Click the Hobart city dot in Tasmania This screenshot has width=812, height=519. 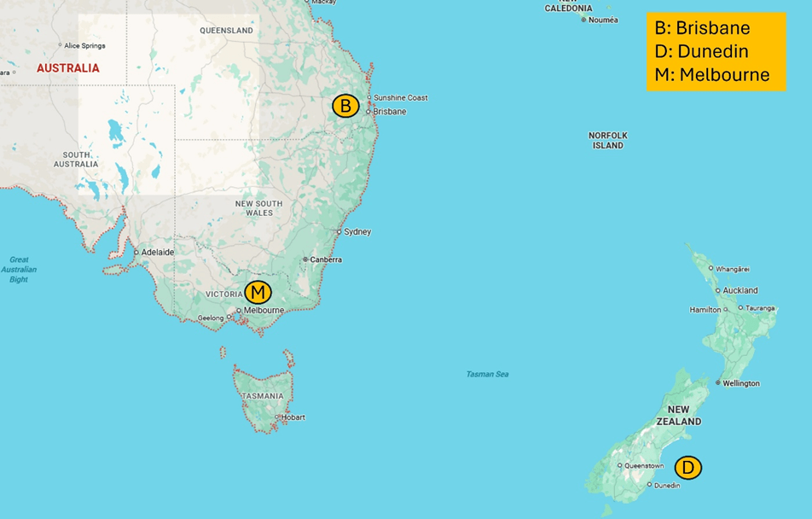(x=277, y=417)
